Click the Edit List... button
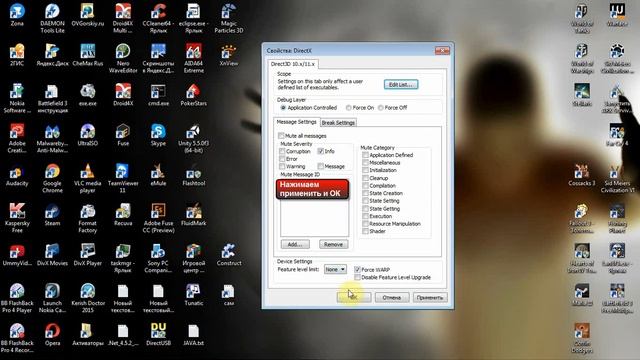The image size is (640, 360). pyautogui.click(x=401, y=84)
